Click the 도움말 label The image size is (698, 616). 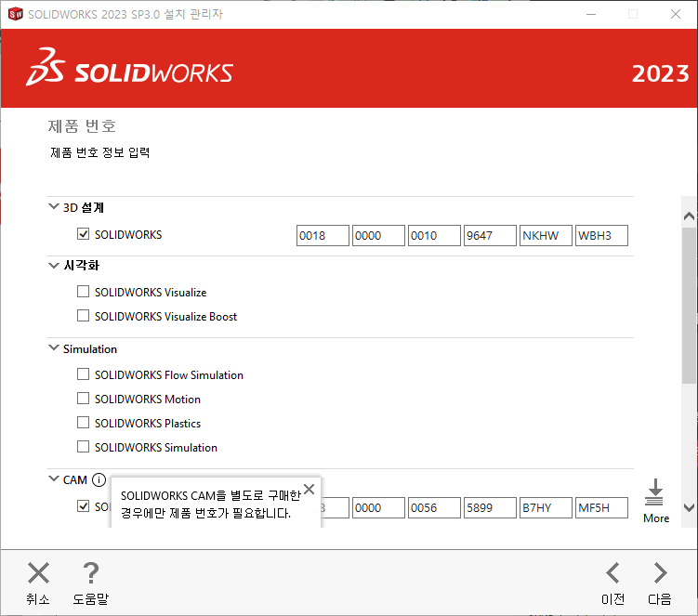coord(91,599)
